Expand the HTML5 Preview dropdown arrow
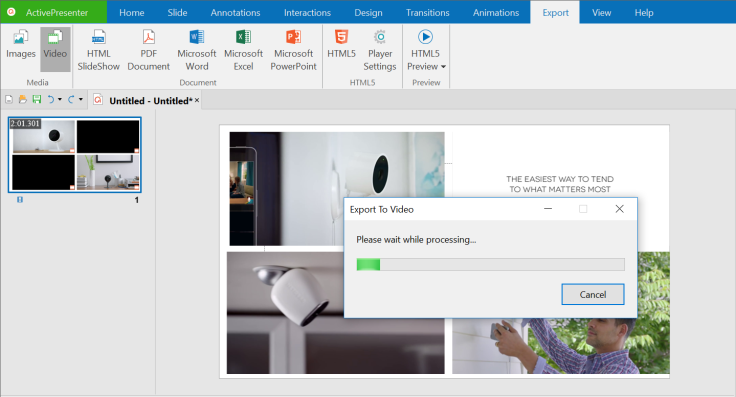736x397 pixels. (x=443, y=67)
